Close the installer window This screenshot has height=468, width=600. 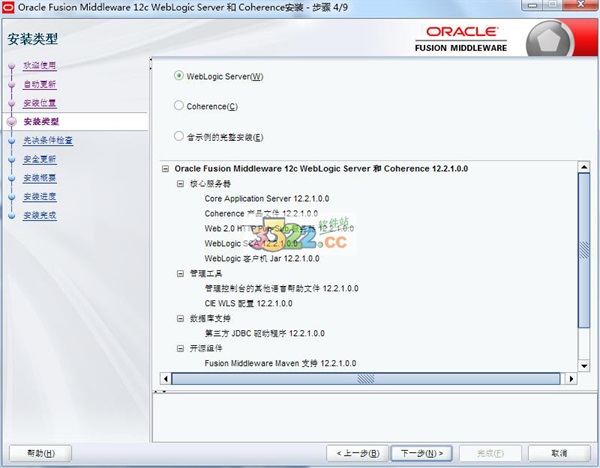pos(580,5)
